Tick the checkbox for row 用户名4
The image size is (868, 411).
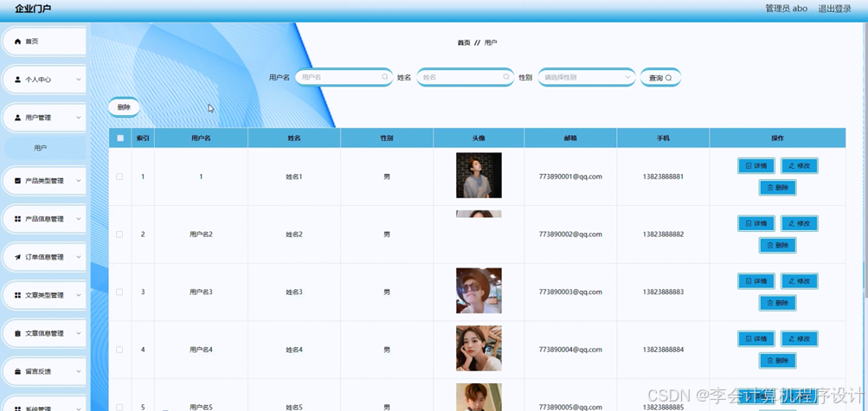click(119, 350)
